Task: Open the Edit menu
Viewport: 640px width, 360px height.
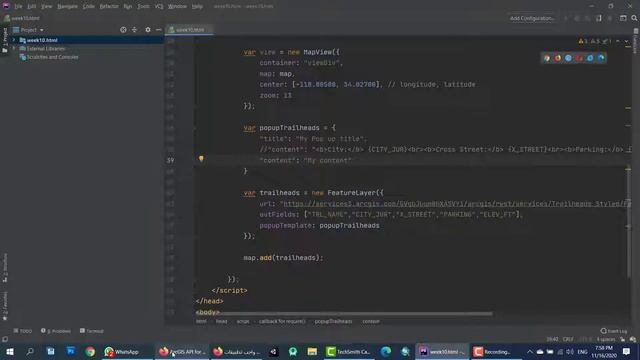Action: pyautogui.click(x=32, y=6)
